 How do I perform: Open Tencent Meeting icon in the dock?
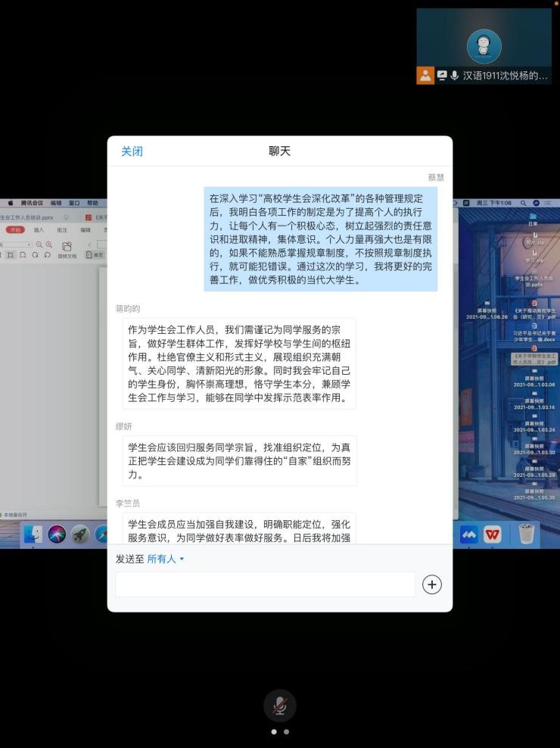[469, 535]
